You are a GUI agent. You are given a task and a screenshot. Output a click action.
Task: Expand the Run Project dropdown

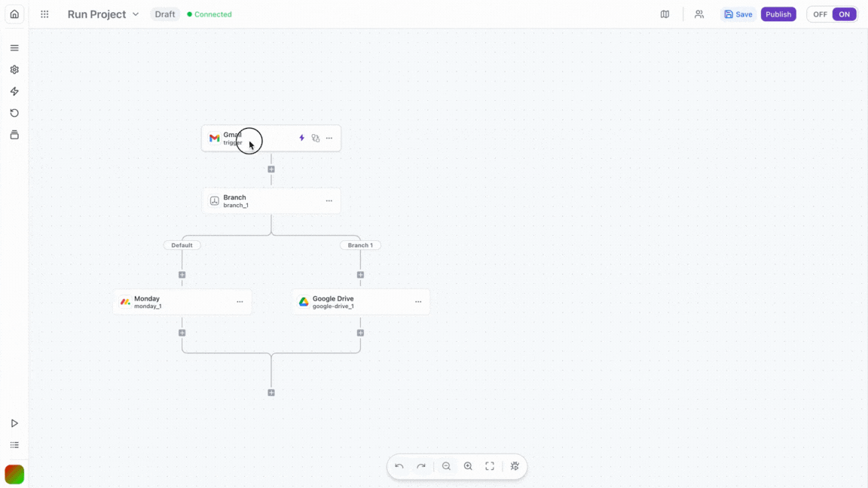pos(136,14)
